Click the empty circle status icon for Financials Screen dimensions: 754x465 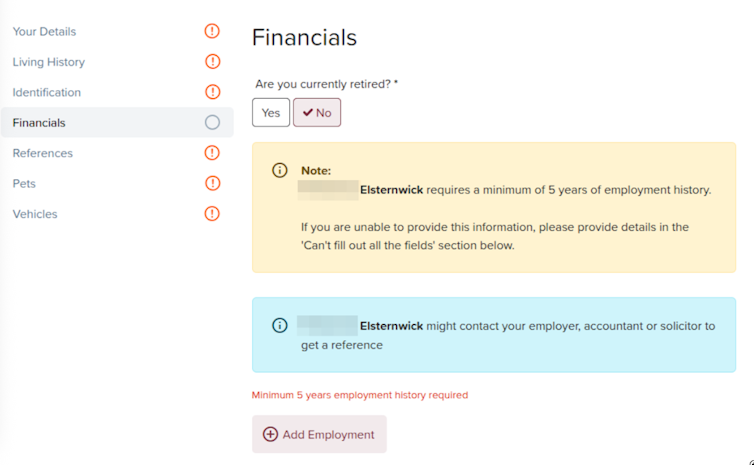pyautogui.click(x=212, y=123)
